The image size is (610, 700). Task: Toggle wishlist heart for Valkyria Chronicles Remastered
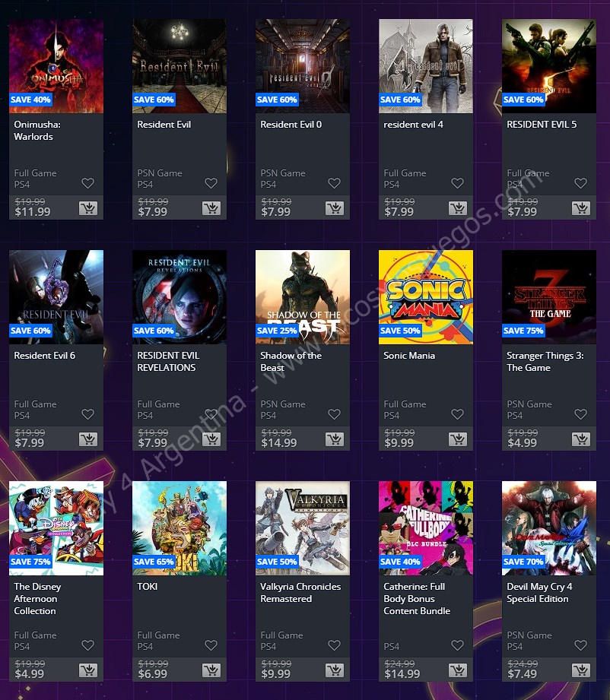334,645
